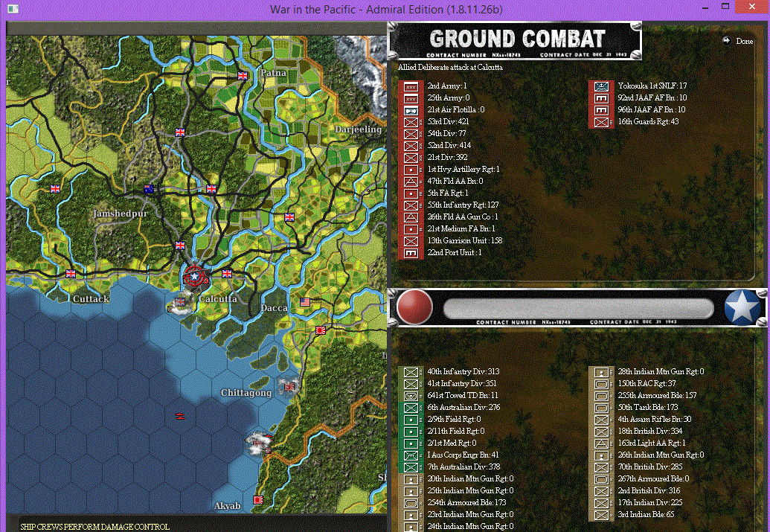The image size is (770, 532).
Task: Click 'Allied Deliberate attack at Calcutta' text
Action: [450, 67]
